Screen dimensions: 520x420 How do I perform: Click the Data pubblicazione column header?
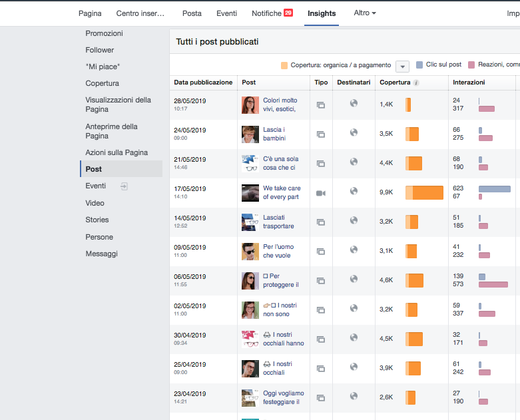point(203,83)
